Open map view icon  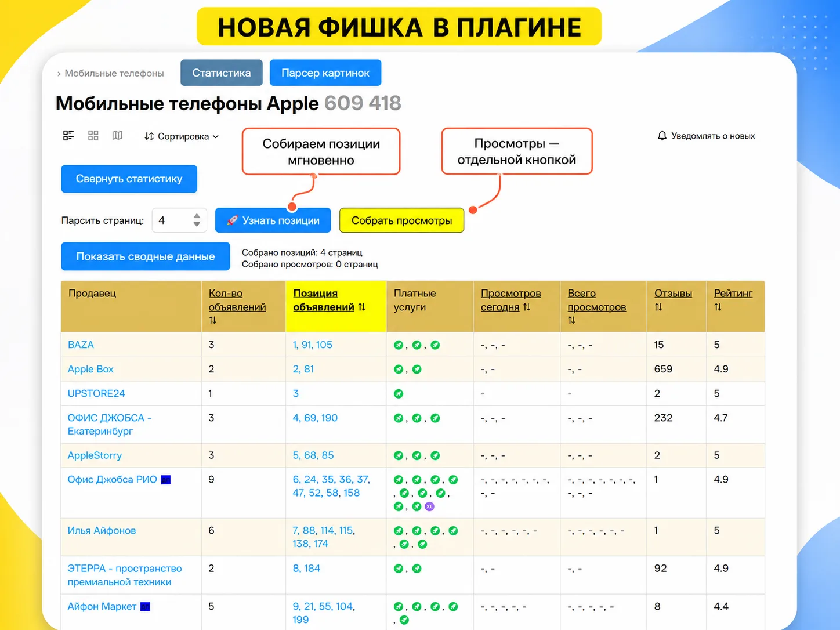tap(117, 135)
